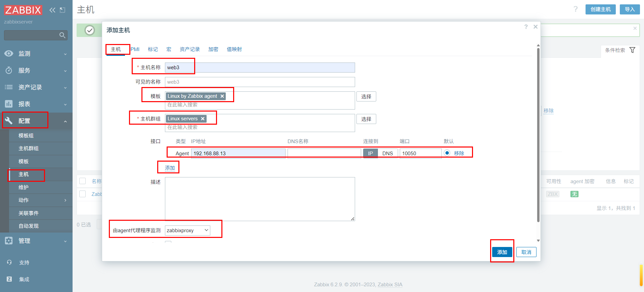Switch to the IPMI tab
This screenshot has height=292, width=644.
coord(135,49)
